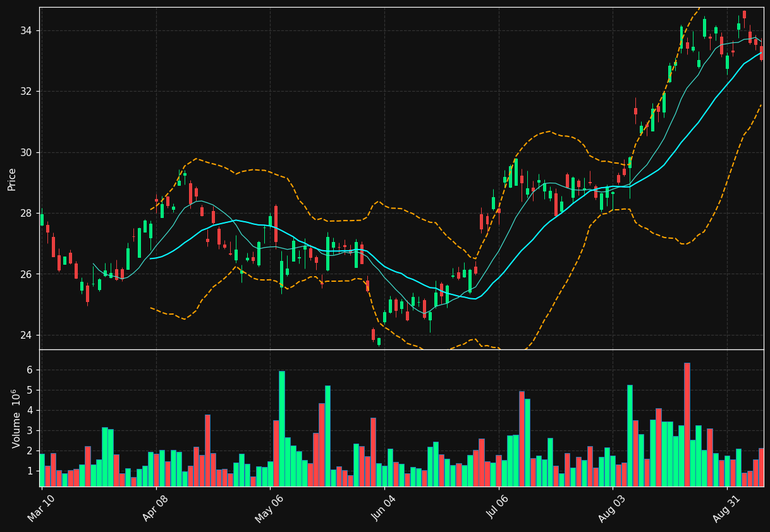The height and width of the screenshot is (532, 770).
Task: Click the Jul 06 date label
Action: pyautogui.click(x=498, y=507)
